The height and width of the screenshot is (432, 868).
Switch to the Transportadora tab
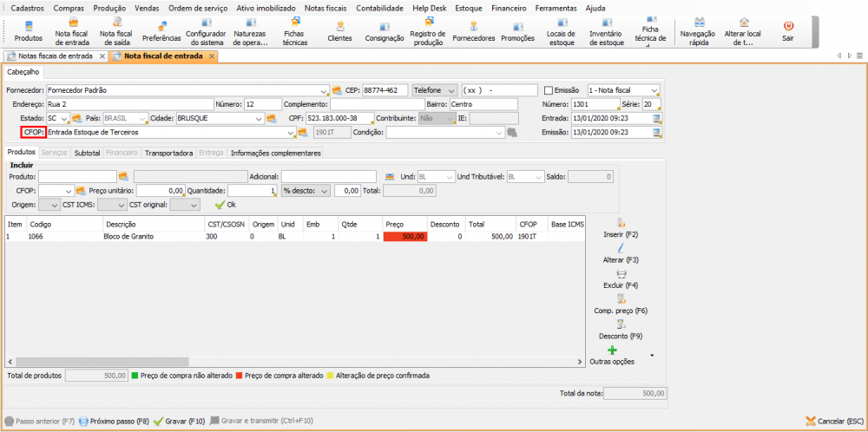168,153
